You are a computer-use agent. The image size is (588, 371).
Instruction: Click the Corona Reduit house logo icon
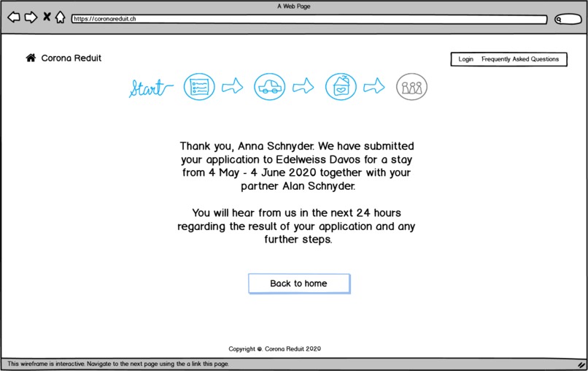tap(31, 58)
